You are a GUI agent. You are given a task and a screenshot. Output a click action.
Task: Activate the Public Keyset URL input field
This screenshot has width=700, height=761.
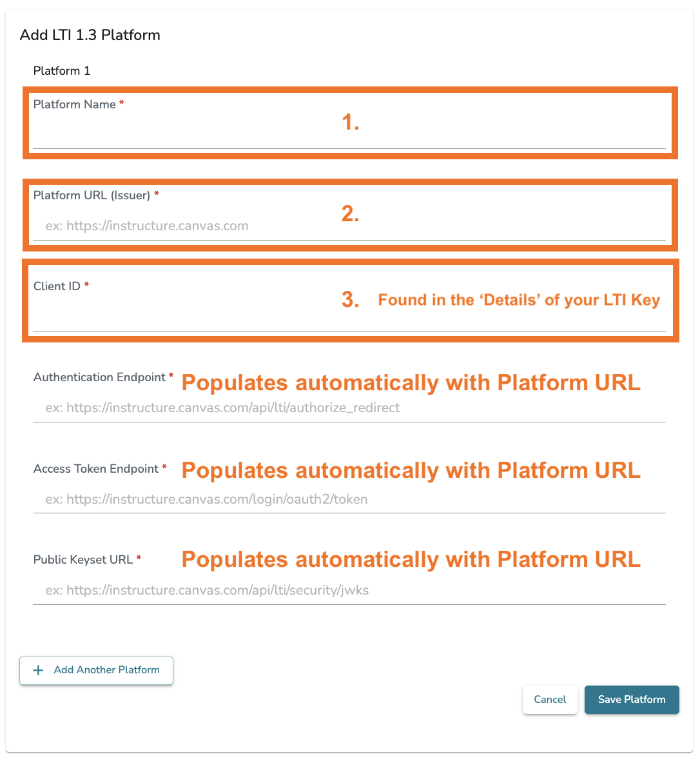pyautogui.click(x=348, y=591)
